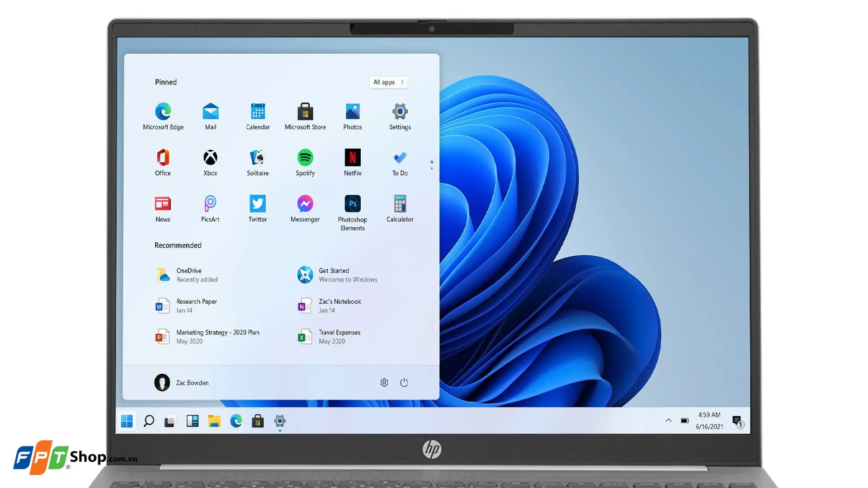Launch Photoshop Elements app
The width and height of the screenshot is (868, 488).
[x=353, y=204]
